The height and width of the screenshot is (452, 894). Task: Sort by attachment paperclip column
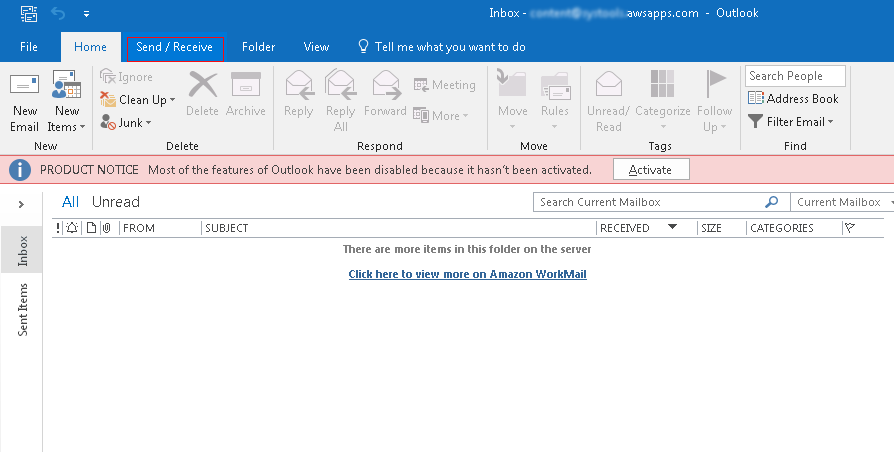[107, 228]
